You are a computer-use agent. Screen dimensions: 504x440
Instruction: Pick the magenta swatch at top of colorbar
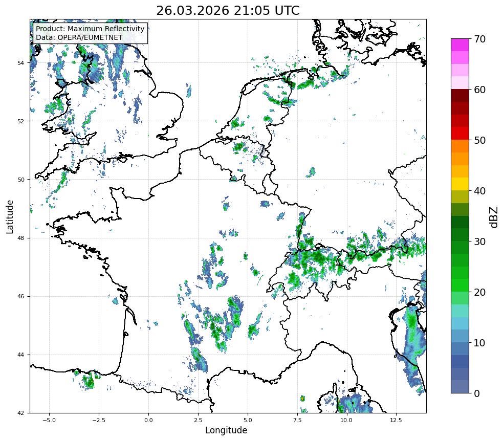click(x=460, y=45)
